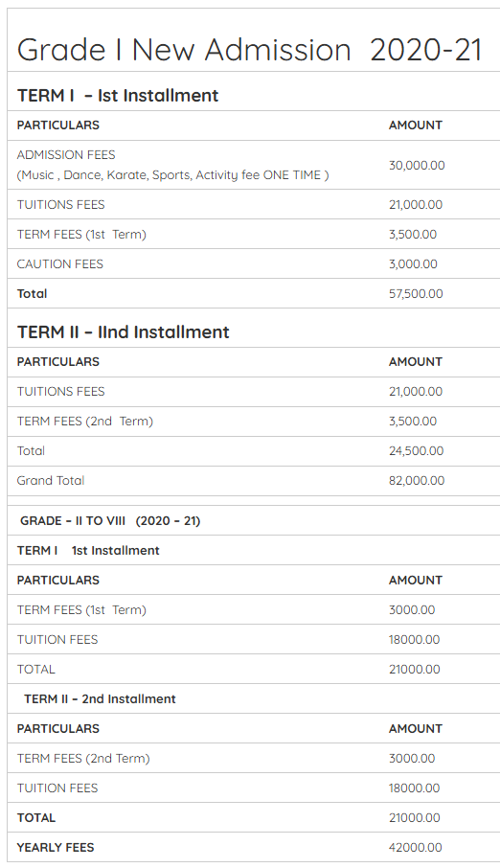Select "PARTICULARS" header under "TERM I 1st Installment"
Viewport: 500px width, 868px height.
pyautogui.click(x=58, y=581)
